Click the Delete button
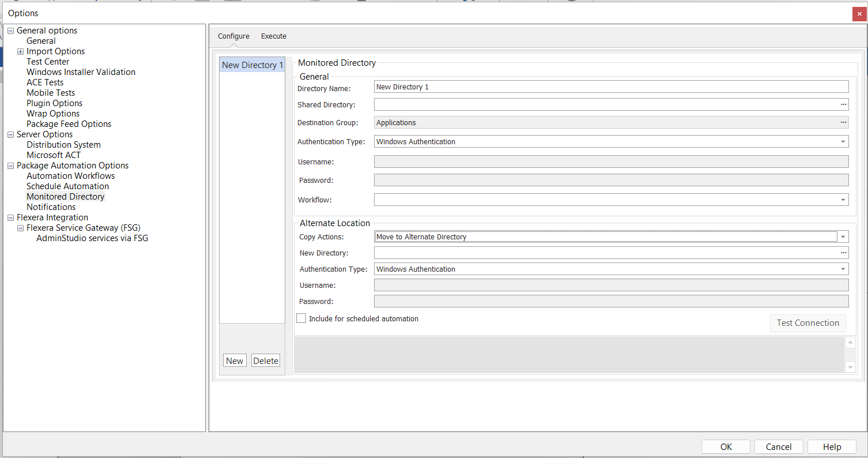Viewport: 868px width, 458px height. [x=266, y=361]
